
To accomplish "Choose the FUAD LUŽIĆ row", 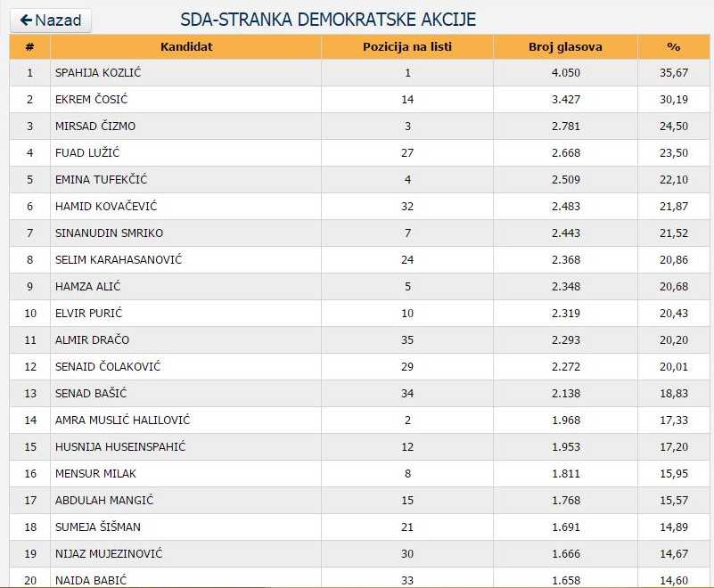I will [87, 153].
